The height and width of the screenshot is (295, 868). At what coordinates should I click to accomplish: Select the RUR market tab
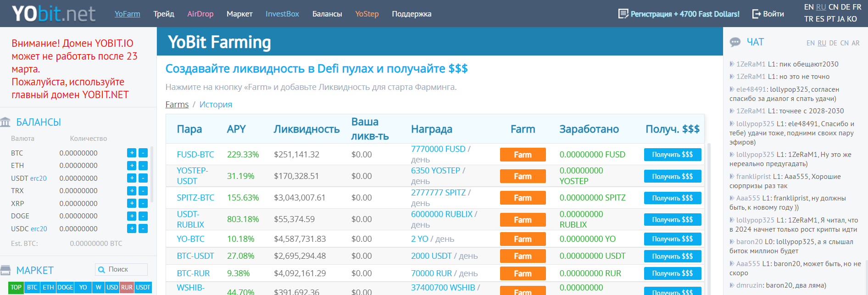tap(127, 287)
